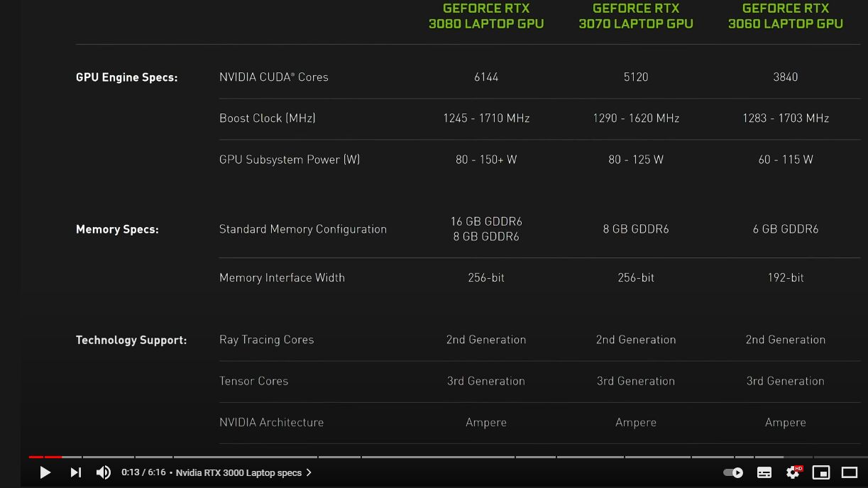
Task: Click the Standard Memory Configuration row label
Action: pyautogui.click(x=303, y=229)
